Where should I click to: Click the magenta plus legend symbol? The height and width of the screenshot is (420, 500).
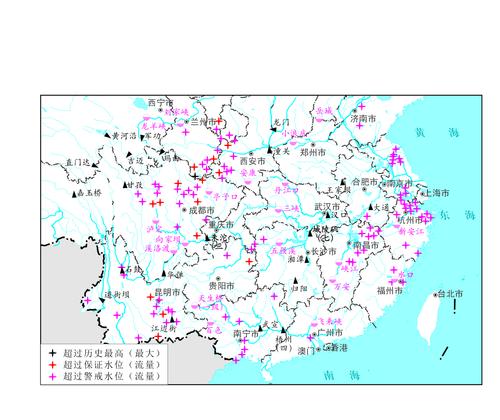pos(52,377)
